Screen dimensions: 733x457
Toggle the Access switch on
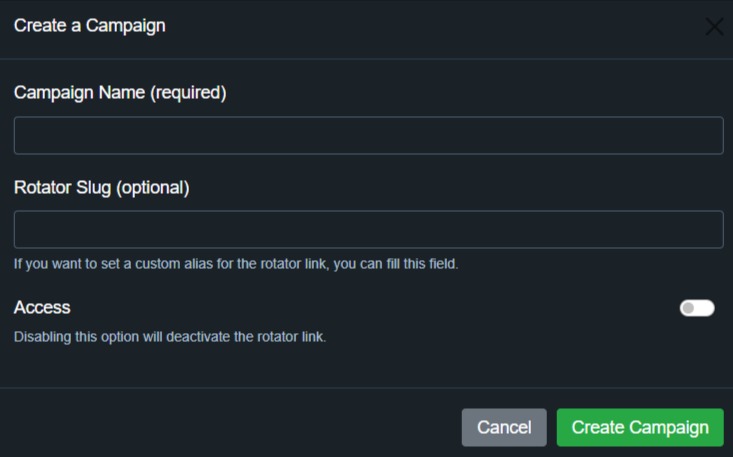point(697,308)
